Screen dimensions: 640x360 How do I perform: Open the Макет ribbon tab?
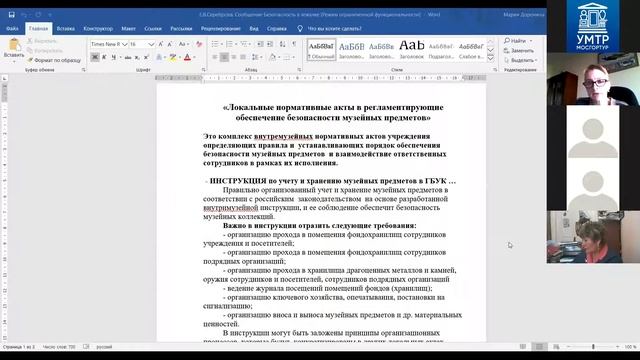[x=128, y=29]
